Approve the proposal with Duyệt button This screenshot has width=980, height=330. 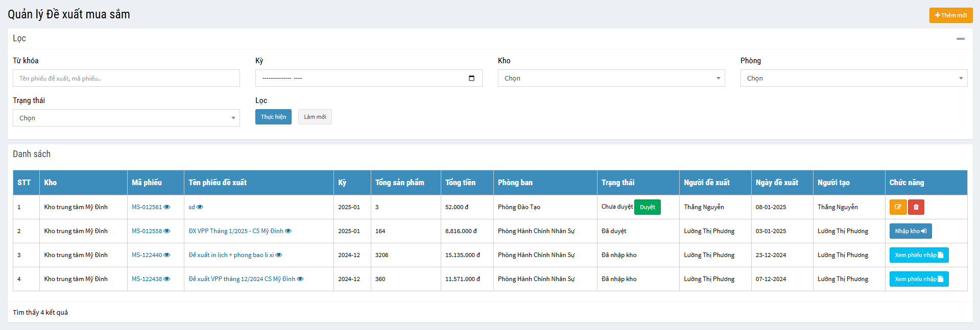[647, 207]
